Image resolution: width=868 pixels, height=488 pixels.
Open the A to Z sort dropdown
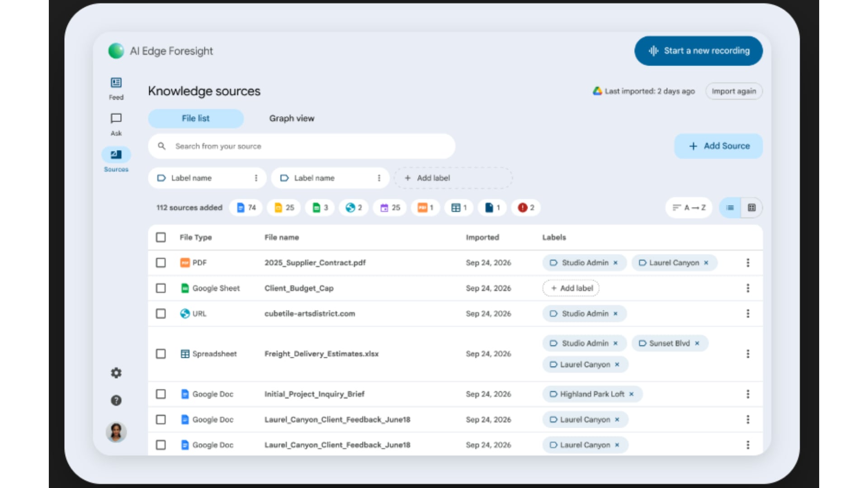(x=689, y=207)
